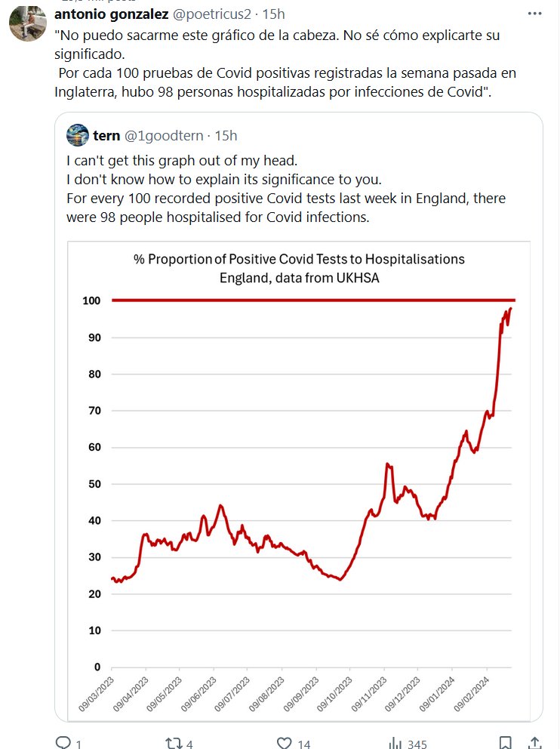Click the repost count of 4
560x749 pixels.
coord(189,744)
